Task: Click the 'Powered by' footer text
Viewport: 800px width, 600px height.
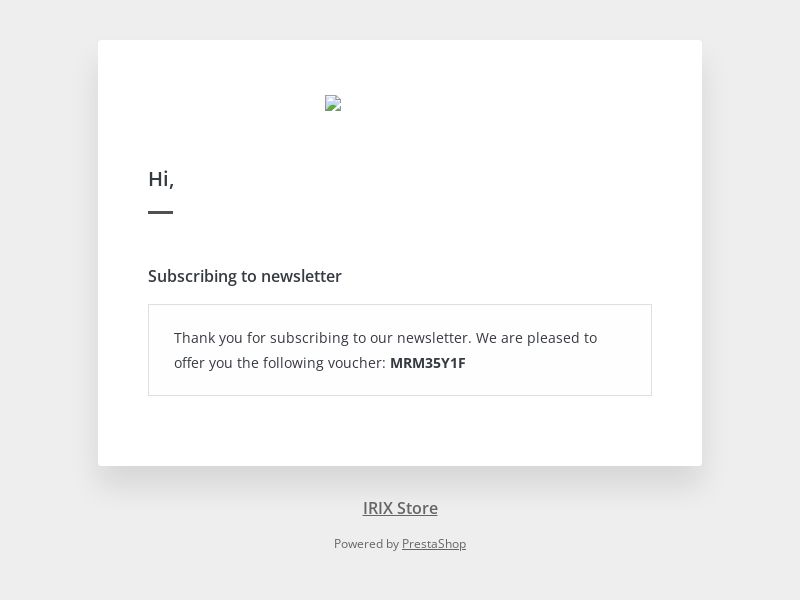Action: [366, 544]
